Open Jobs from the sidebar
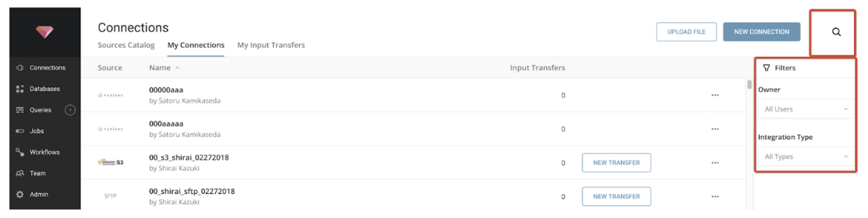 [36, 131]
